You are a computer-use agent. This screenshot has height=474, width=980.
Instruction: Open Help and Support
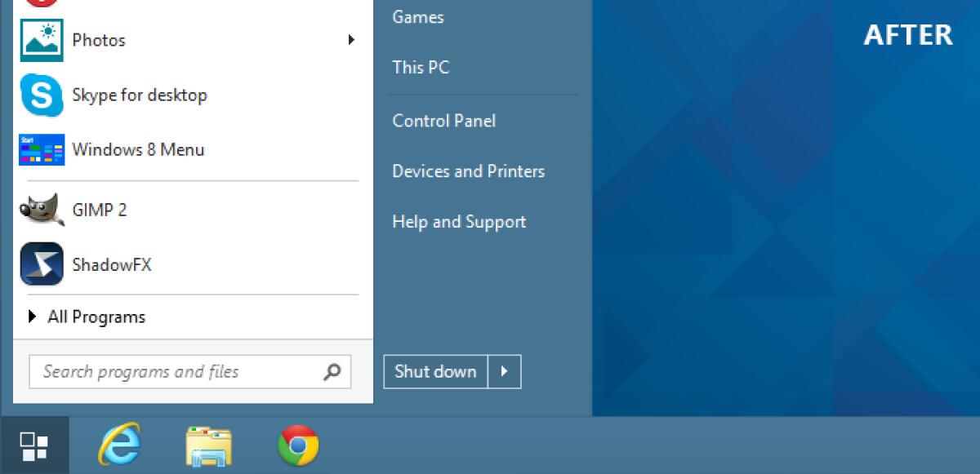click(x=459, y=221)
